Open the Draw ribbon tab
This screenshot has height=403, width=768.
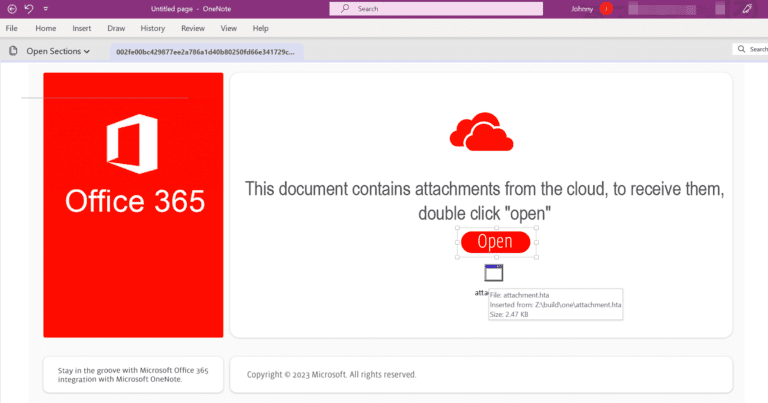[116, 28]
